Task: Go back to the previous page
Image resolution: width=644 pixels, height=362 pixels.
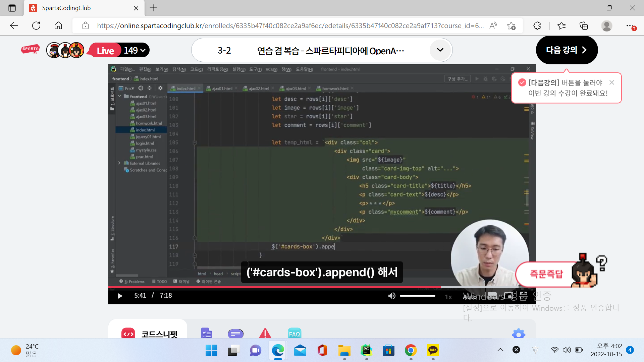Action: tap(14, 25)
